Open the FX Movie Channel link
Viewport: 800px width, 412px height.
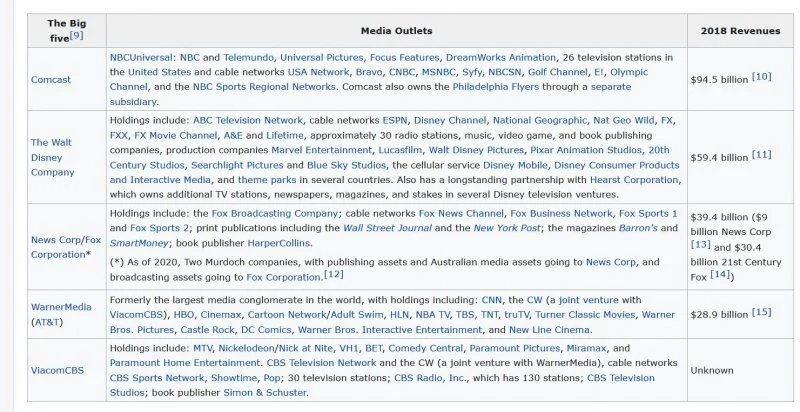tap(176, 136)
